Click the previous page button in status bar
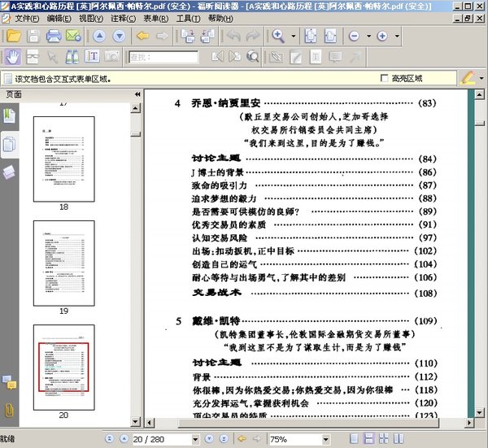The image size is (488, 448). [x=124, y=439]
